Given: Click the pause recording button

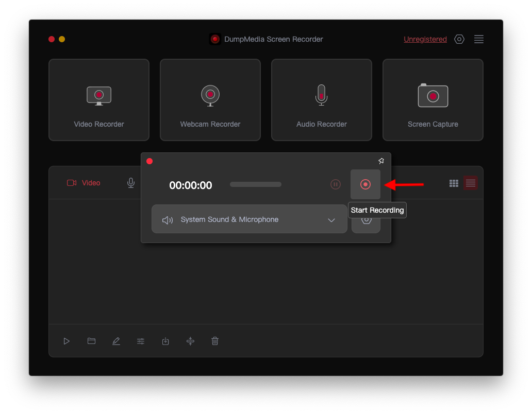Looking at the screenshot, I should click(x=336, y=184).
